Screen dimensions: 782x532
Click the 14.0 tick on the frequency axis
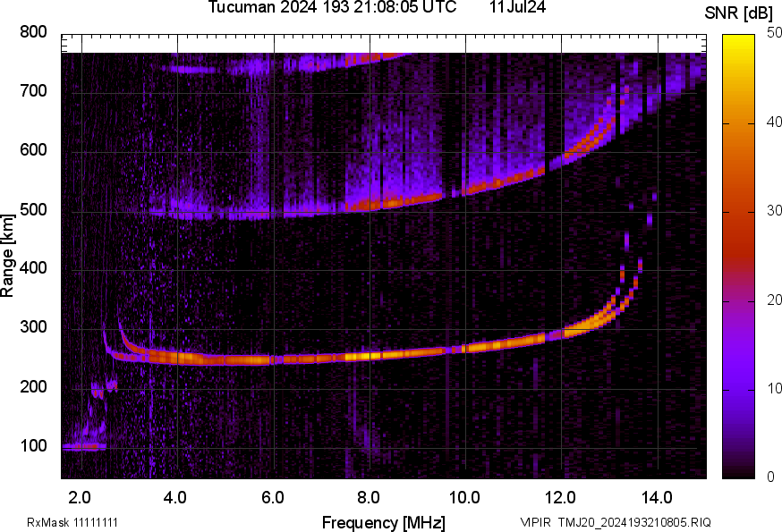coord(656,496)
